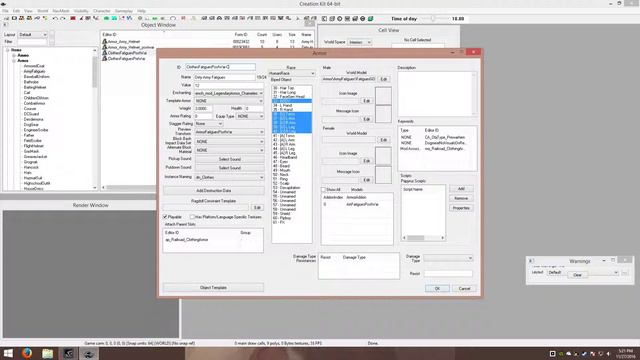Click the armor Name input field
The height and width of the screenshot is (360, 640).
pos(224,77)
